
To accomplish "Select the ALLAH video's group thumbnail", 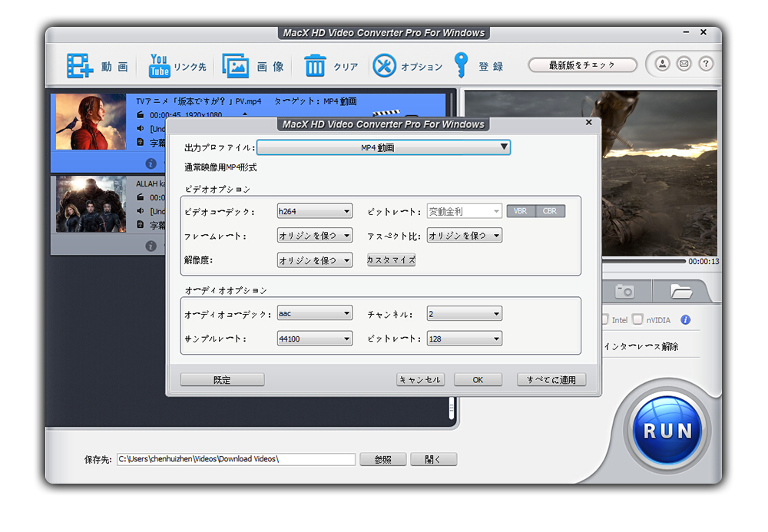I will tap(91, 204).
